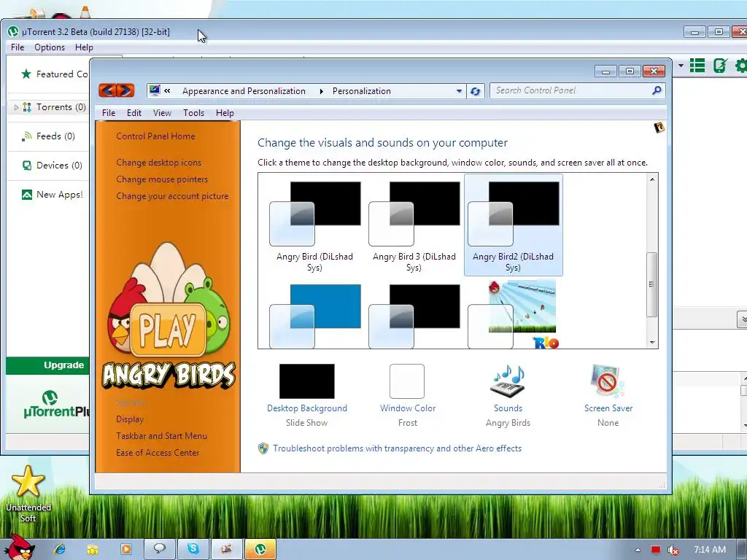Launch Internet Explorer from the taskbar
The width and height of the screenshot is (747, 560).
(60, 549)
